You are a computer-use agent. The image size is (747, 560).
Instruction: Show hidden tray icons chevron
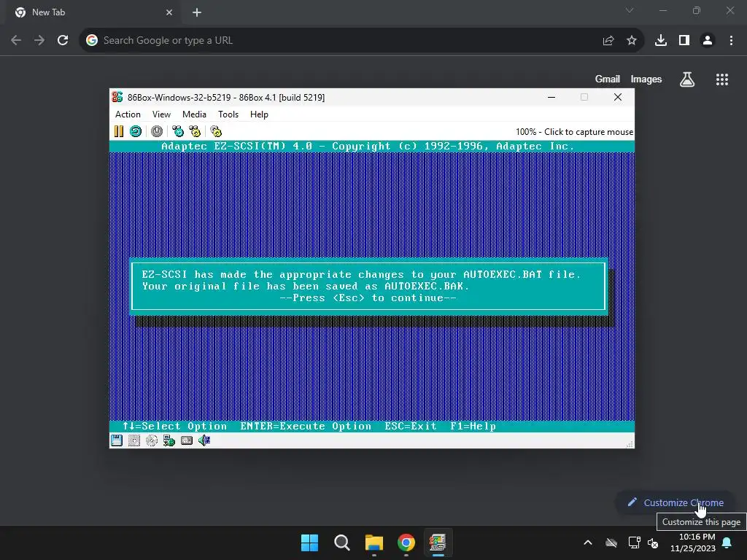(x=588, y=542)
